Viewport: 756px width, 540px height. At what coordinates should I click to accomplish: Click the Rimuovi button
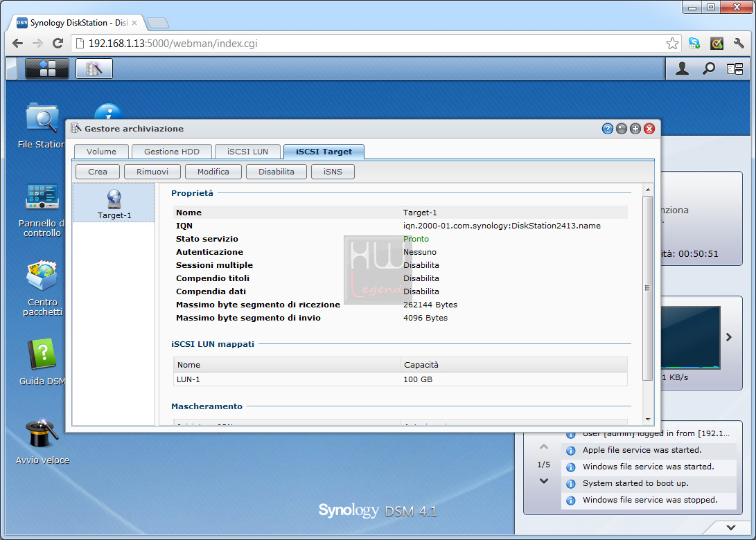152,172
